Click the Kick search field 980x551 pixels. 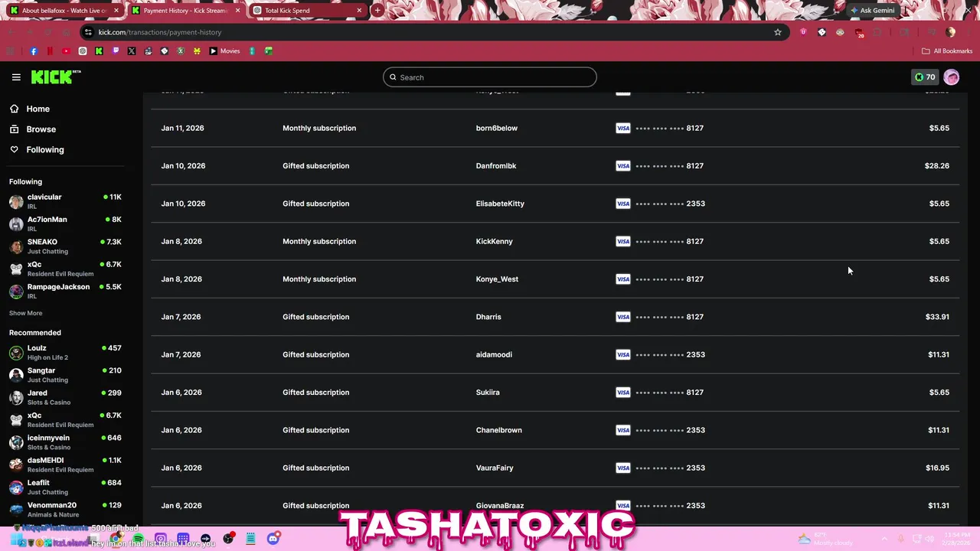(x=490, y=77)
